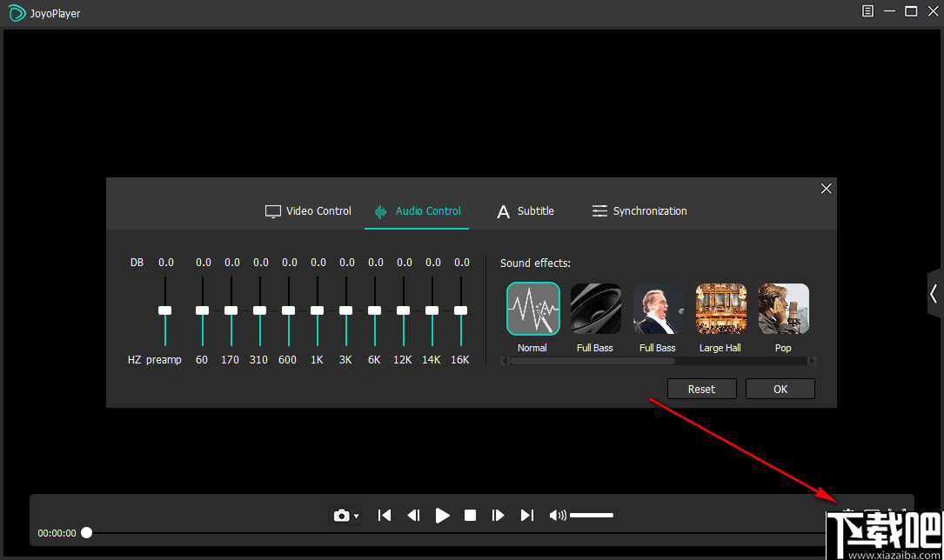This screenshot has width=944, height=560.
Task: Expand the right-side panel chevron
Action: point(934,294)
